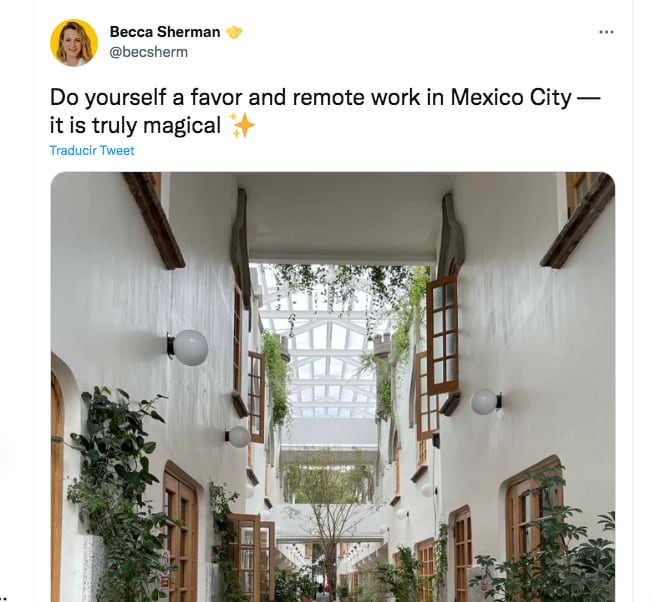The width and height of the screenshot is (652, 602).
Task: Select the text it is truly magical
Action: [x=135, y=126]
